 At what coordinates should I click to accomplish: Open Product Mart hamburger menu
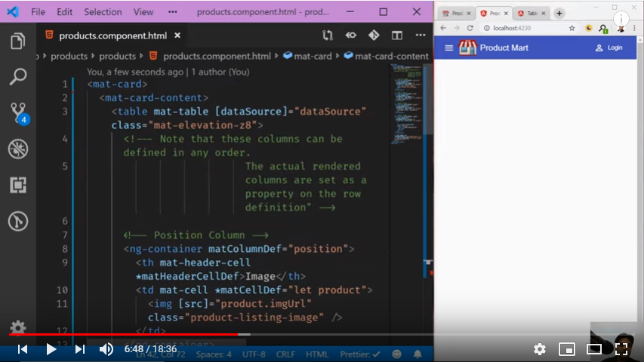point(449,48)
